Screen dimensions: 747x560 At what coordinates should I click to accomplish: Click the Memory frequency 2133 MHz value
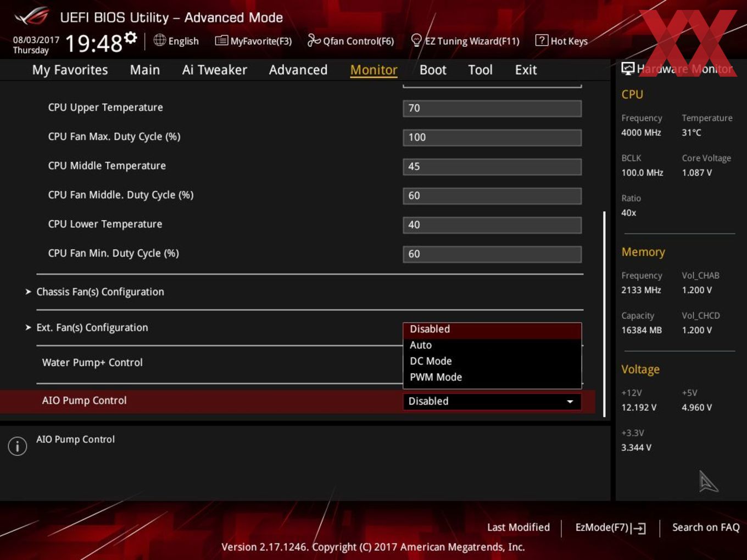coord(641,290)
